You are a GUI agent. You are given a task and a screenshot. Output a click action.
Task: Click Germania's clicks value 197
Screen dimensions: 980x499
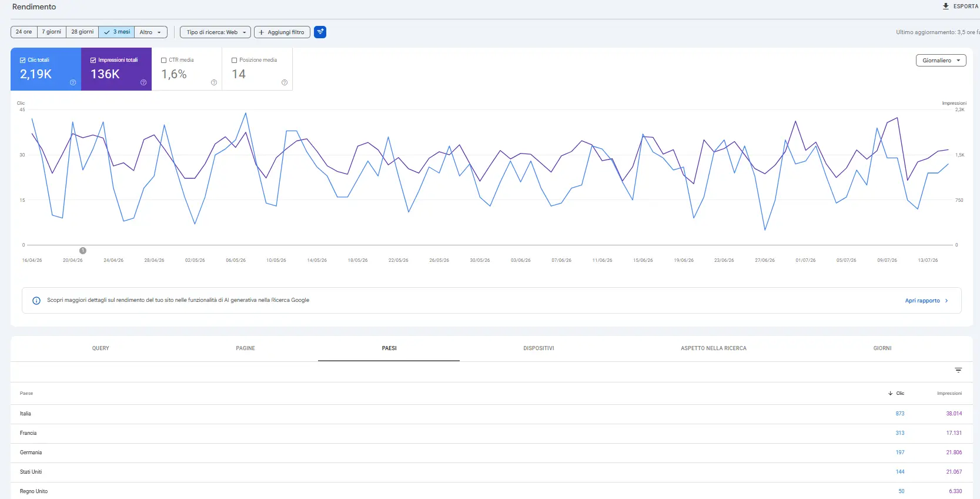pos(900,453)
